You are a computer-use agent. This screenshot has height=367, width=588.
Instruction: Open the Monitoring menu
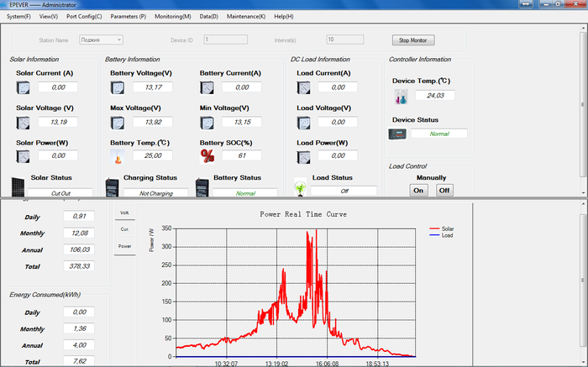[172, 16]
